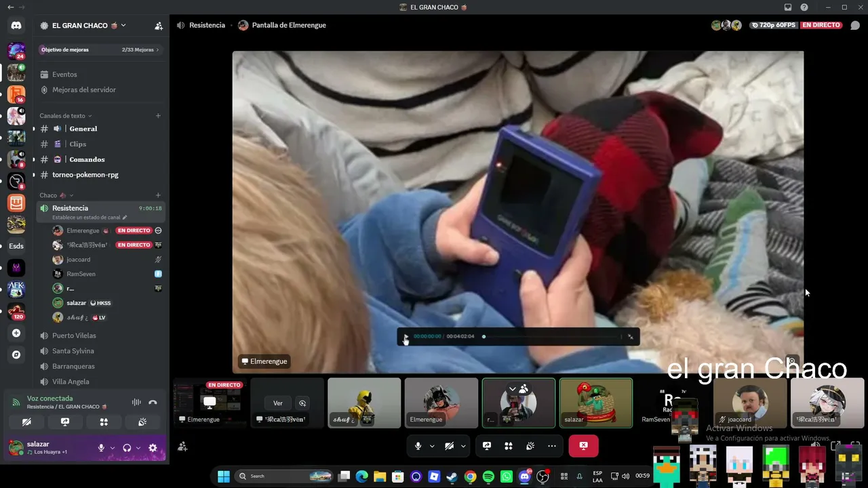The width and height of the screenshot is (868, 488).
Task: Deafen audio in the user panel
Action: [127, 448]
